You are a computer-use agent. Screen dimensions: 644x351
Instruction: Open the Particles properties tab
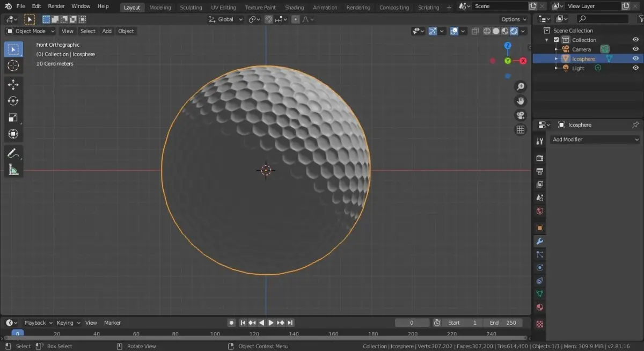click(540, 254)
